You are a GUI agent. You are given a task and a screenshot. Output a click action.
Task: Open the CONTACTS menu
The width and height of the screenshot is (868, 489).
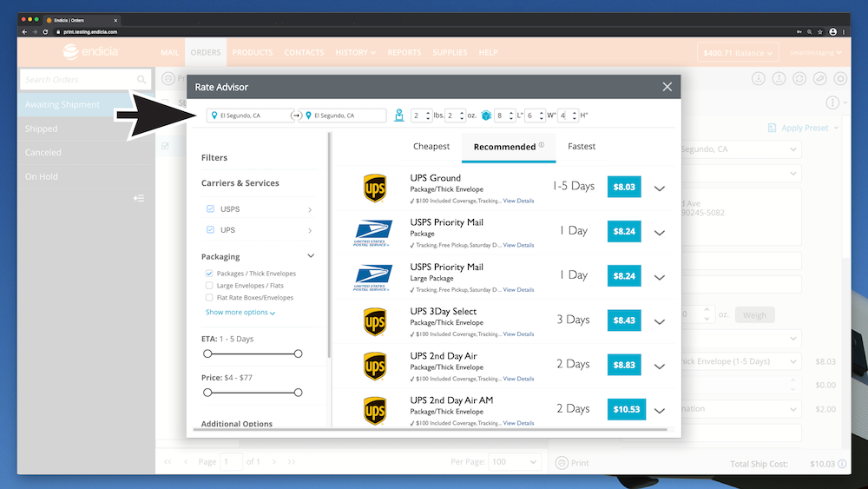tap(304, 53)
